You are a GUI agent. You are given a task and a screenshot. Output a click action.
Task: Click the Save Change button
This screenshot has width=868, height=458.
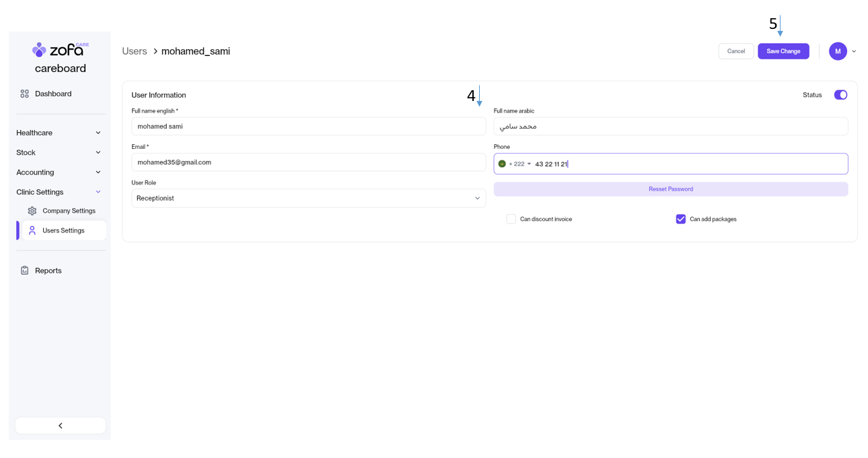tap(783, 51)
